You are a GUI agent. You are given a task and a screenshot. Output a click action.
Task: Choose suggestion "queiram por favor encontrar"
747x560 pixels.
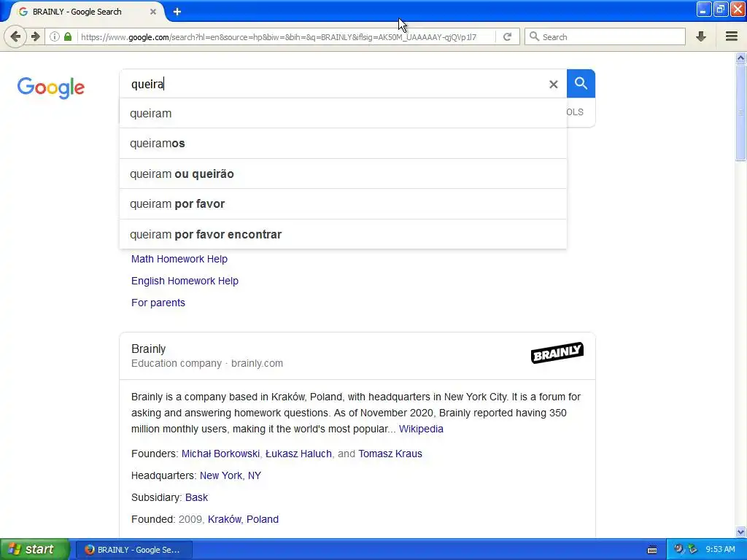[x=343, y=234]
